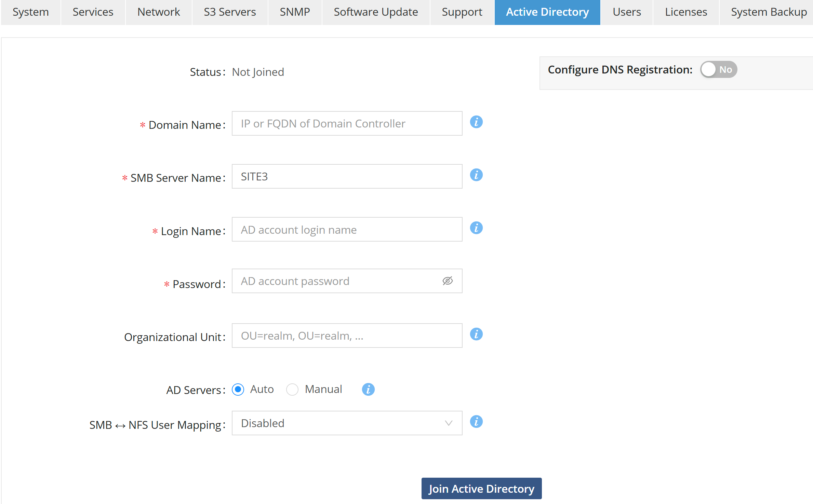
Task: Switch to the SNMP tab
Action: [295, 12]
